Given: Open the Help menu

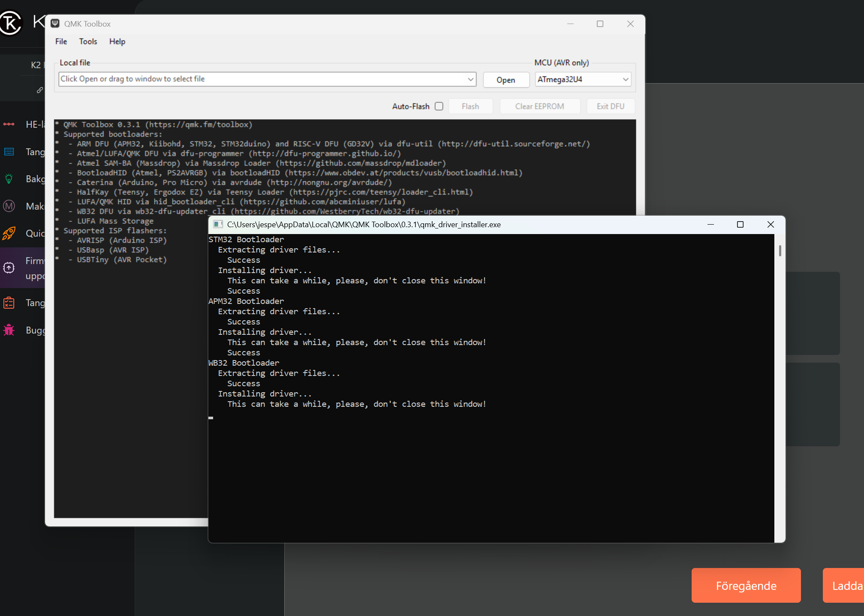Looking at the screenshot, I should [x=117, y=42].
